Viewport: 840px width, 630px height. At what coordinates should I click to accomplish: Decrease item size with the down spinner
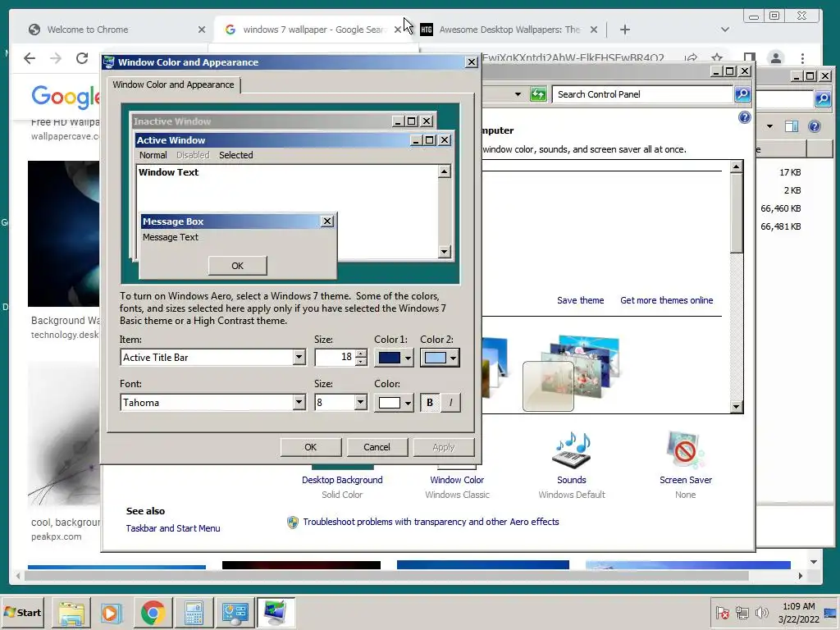361,362
